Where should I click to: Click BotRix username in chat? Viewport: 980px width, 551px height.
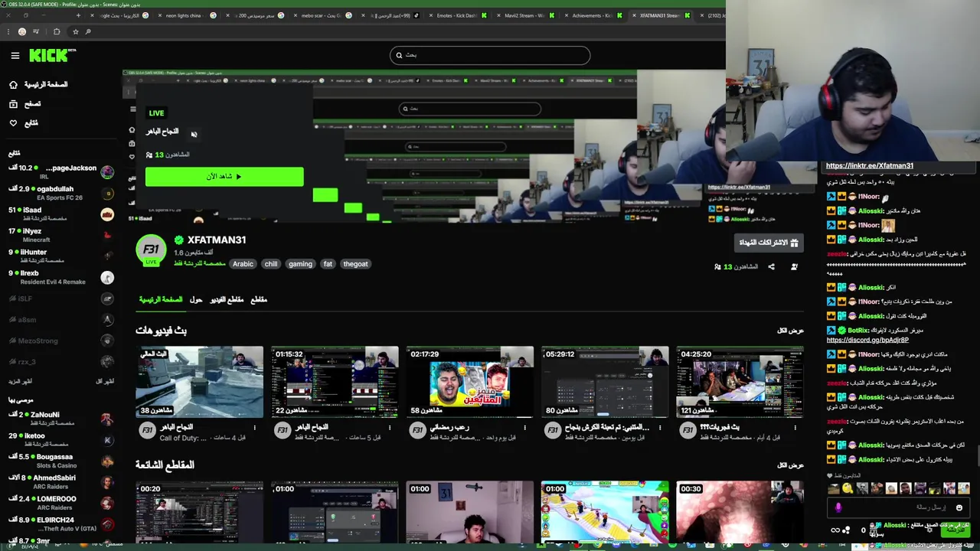click(858, 331)
